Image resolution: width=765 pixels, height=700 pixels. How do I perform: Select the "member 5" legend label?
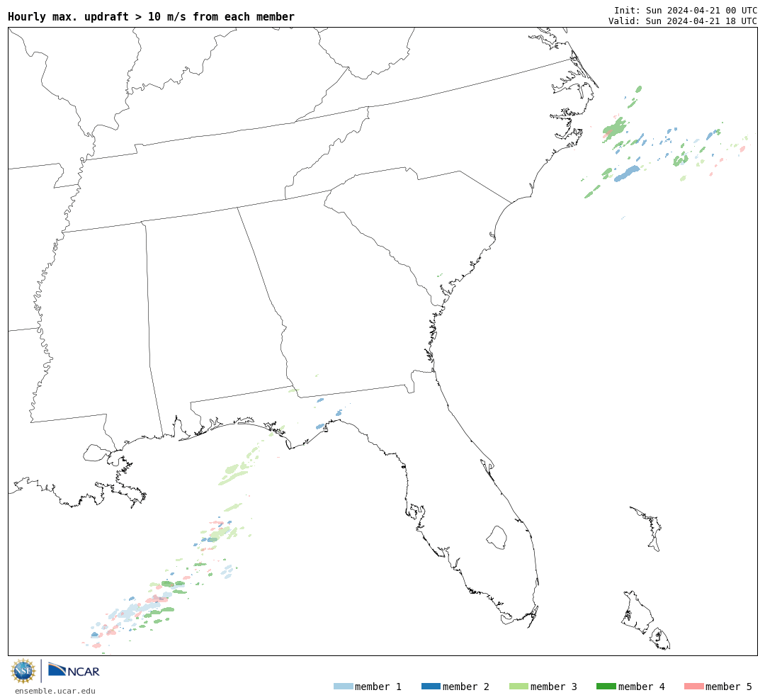click(729, 687)
